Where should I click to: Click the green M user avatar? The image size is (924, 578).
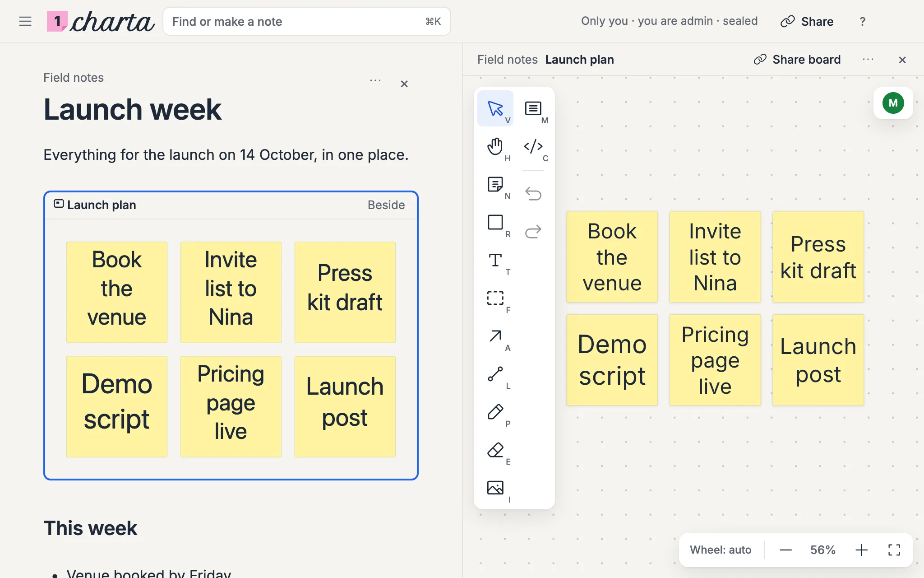pyautogui.click(x=893, y=103)
